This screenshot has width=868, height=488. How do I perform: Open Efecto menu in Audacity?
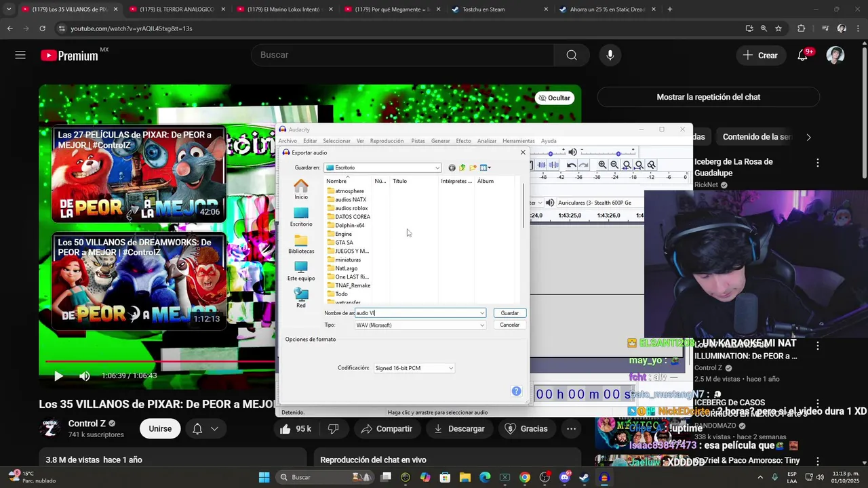(x=463, y=141)
